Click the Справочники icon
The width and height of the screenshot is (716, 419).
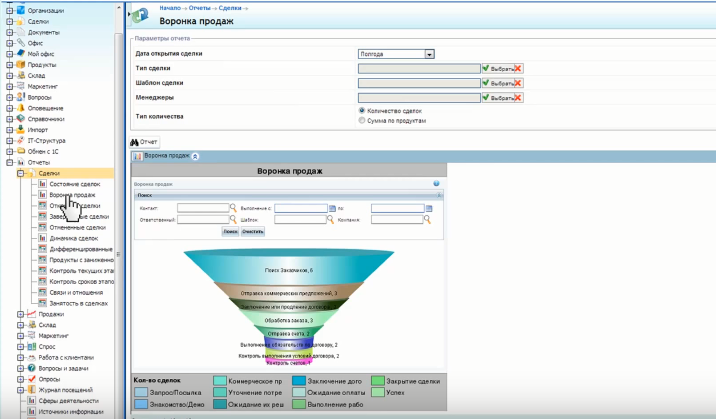21,119
